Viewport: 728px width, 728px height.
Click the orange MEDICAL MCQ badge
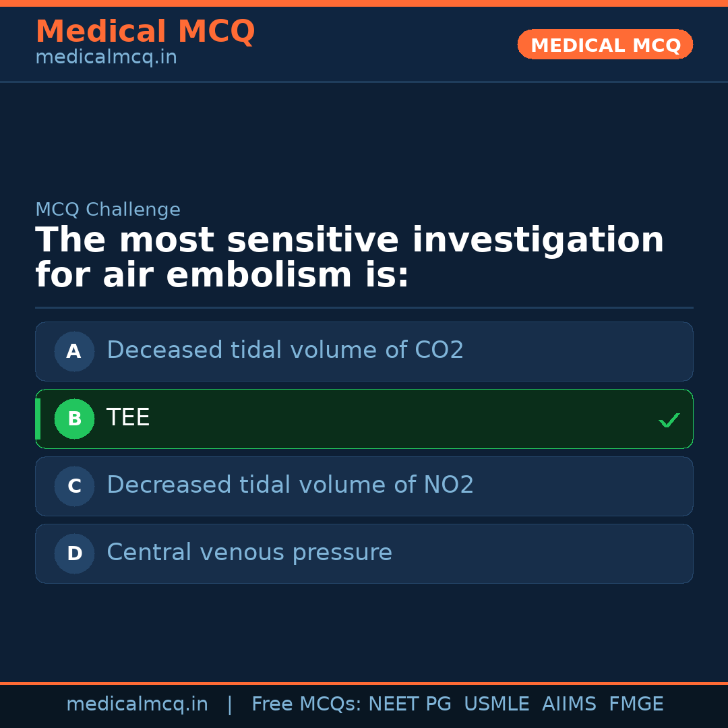click(x=605, y=44)
